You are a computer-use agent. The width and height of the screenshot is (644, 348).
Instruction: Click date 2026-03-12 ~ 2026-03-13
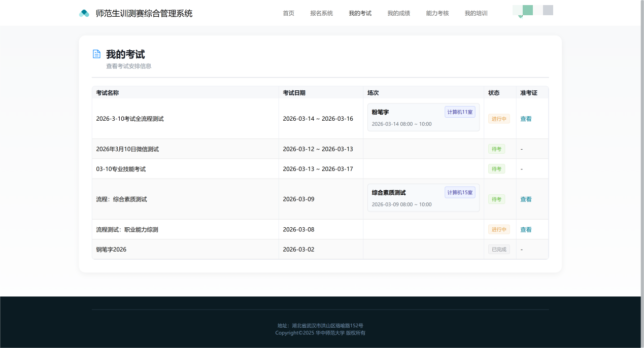(x=318, y=149)
